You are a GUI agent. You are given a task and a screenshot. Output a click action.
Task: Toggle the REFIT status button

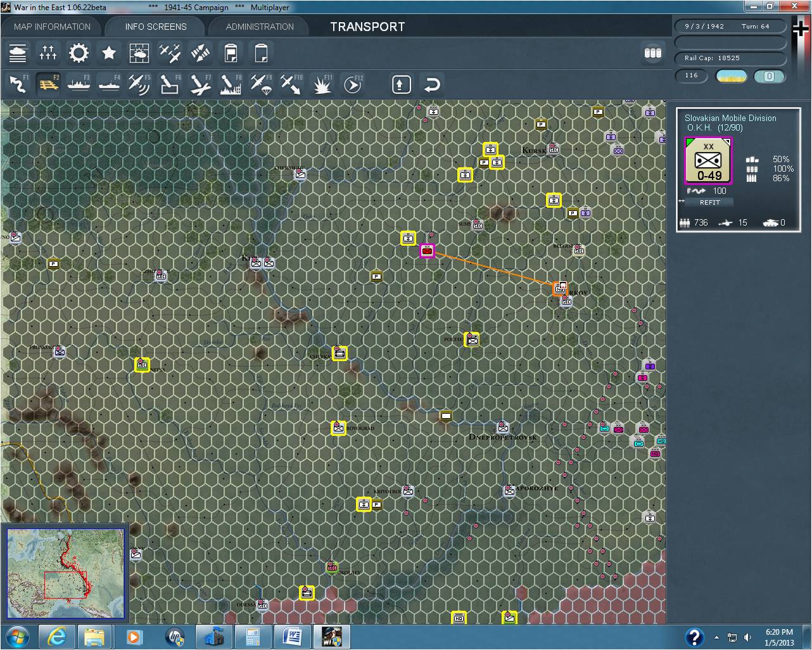(x=709, y=203)
